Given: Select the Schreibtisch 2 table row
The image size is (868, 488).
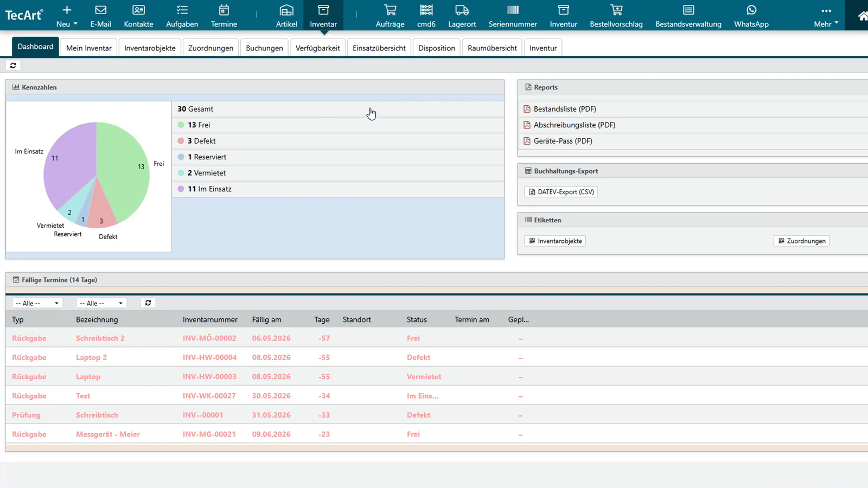Looking at the screenshot, I should [x=437, y=338].
